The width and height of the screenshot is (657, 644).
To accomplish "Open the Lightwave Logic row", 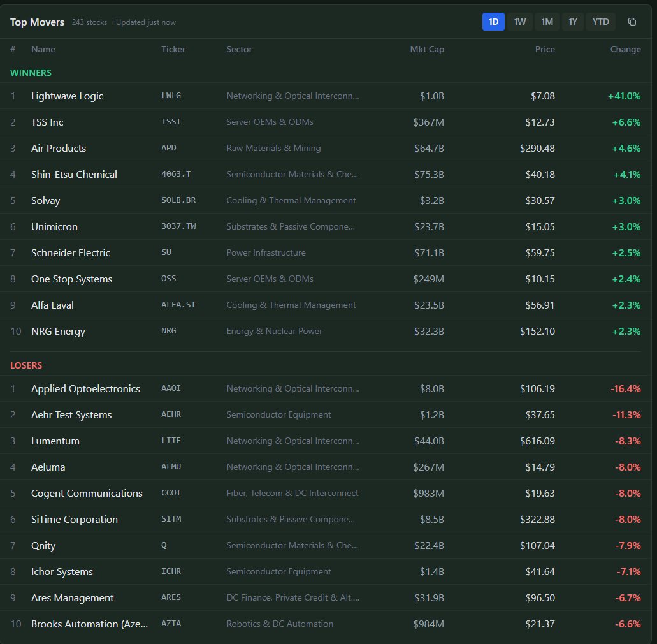I will (326, 96).
